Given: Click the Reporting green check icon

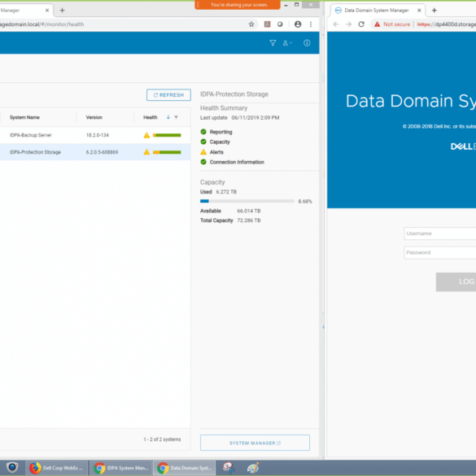Looking at the screenshot, I should [203, 132].
